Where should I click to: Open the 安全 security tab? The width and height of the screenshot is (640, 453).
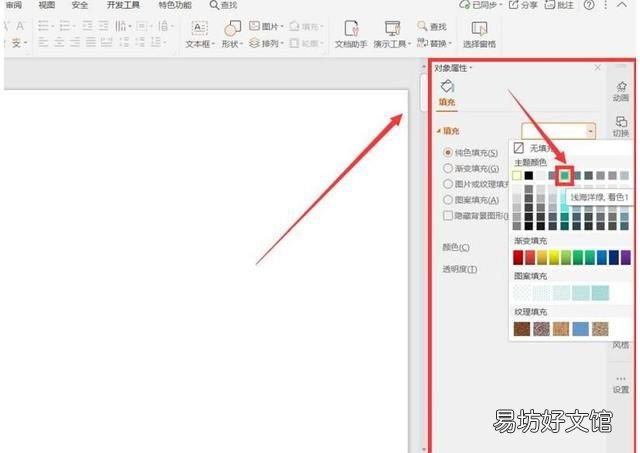80,5
